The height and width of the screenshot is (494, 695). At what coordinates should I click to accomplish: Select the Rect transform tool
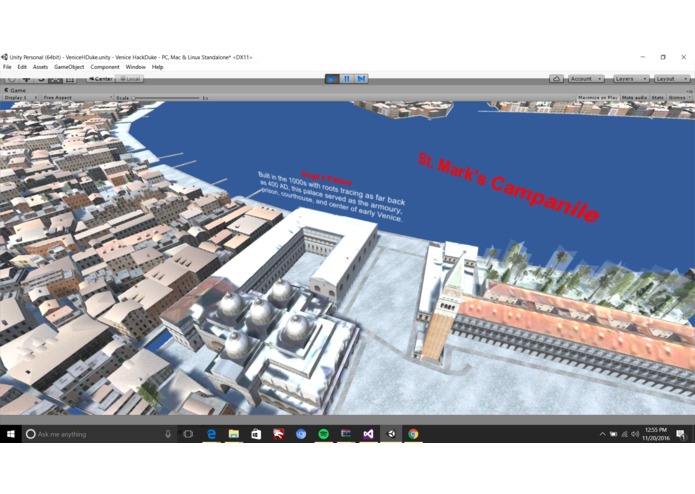[x=70, y=79]
